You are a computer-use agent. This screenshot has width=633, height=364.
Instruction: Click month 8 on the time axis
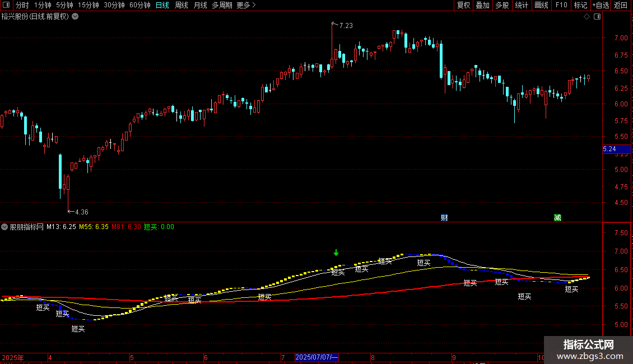[373, 357]
